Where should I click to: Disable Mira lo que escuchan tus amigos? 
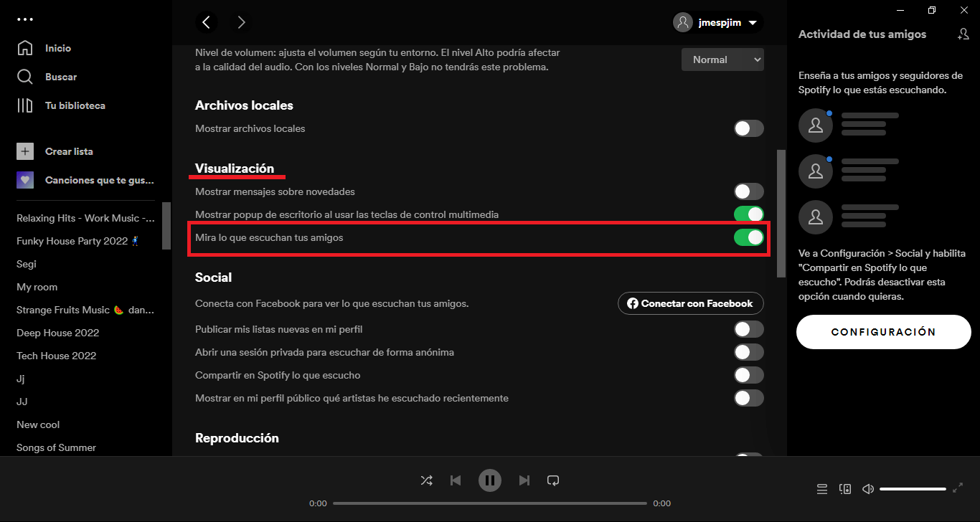coord(748,237)
